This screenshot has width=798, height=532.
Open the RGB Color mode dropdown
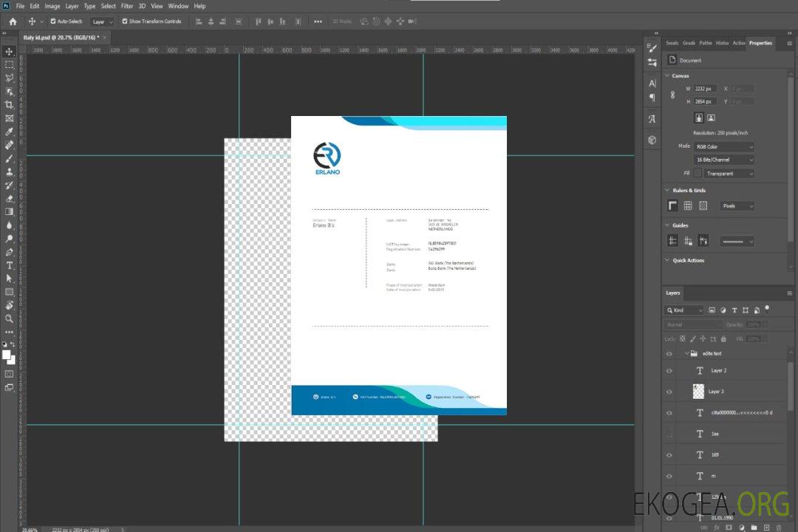725,146
